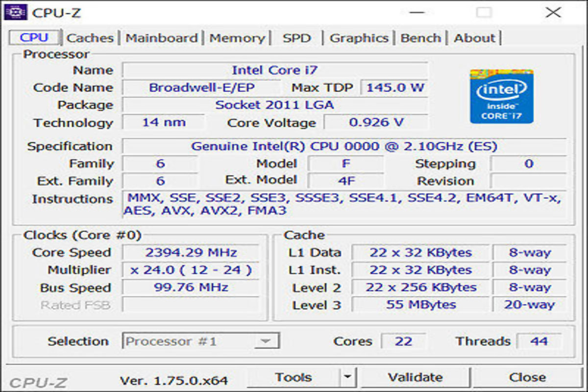
Task: Click the empty Revision field
Action: (x=528, y=181)
